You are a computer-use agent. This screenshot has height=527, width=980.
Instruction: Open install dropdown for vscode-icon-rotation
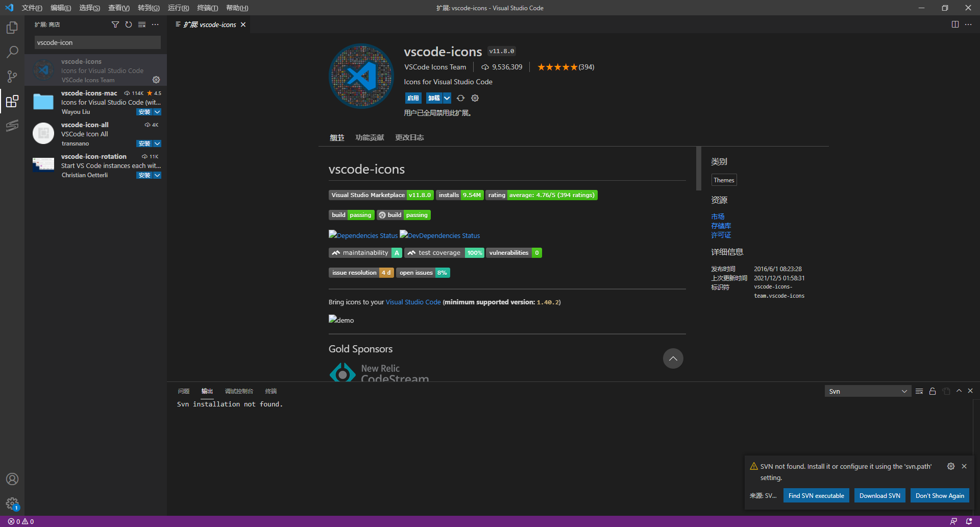coord(157,175)
